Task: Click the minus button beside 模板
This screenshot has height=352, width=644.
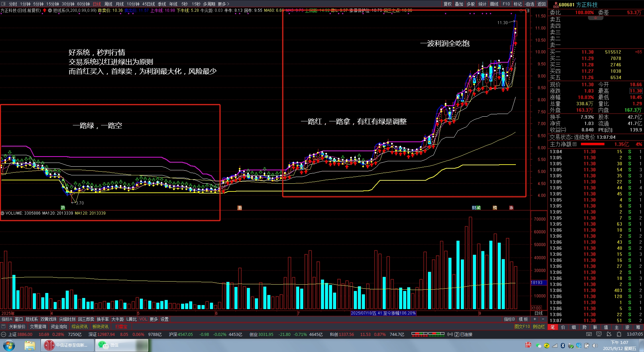Action: 543,319
